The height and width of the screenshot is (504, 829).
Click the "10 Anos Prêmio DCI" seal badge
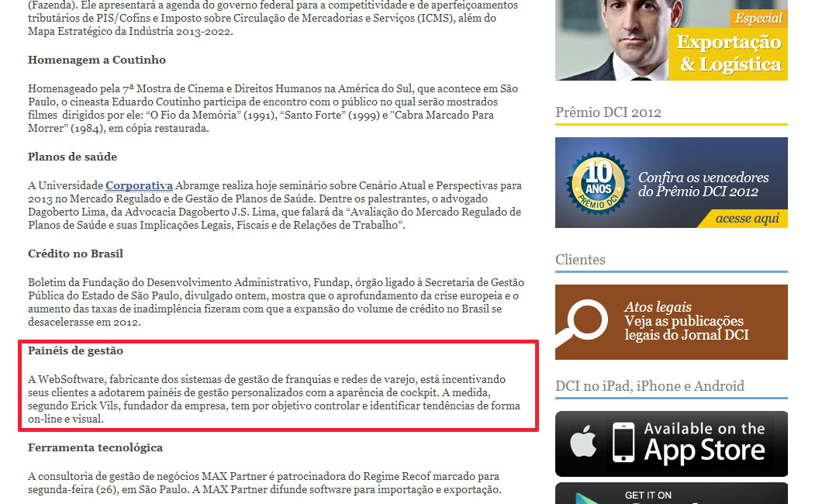pyautogui.click(x=599, y=182)
